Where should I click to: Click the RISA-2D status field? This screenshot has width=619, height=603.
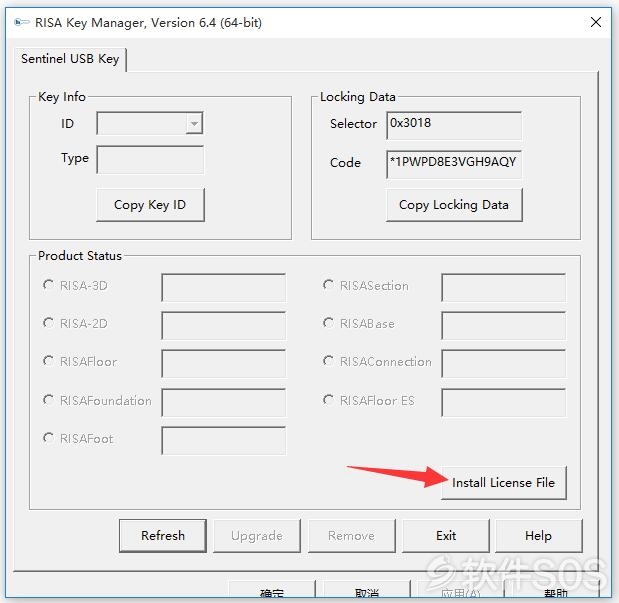223,325
